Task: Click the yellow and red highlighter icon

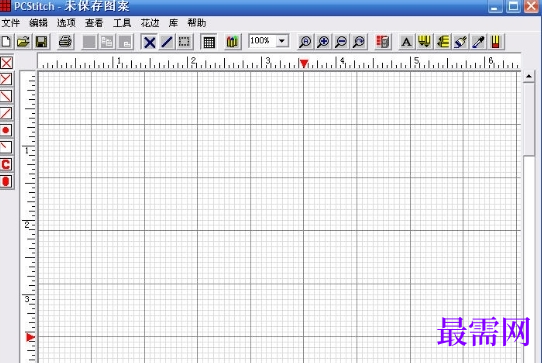Action: point(496,42)
